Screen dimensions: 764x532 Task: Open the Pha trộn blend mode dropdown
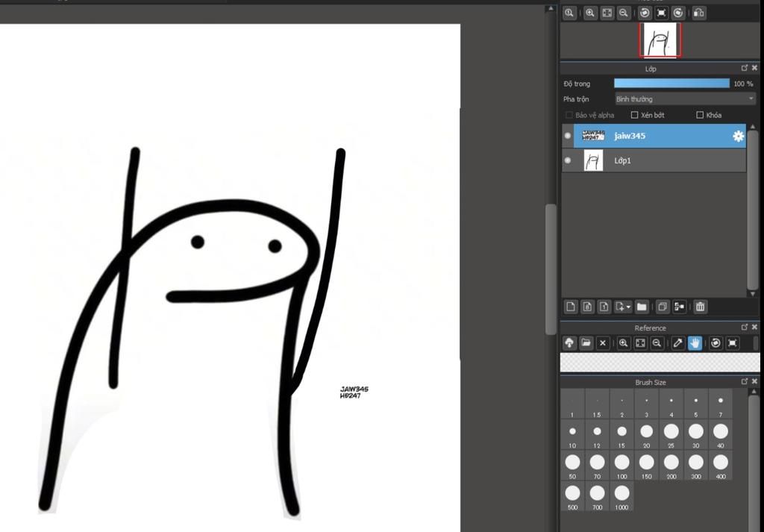(x=685, y=99)
